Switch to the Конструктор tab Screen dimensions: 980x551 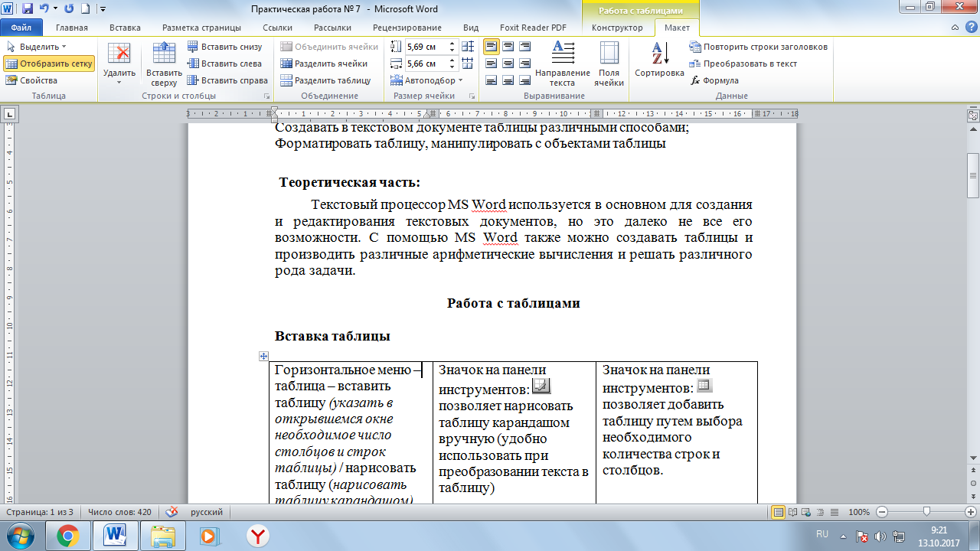pyautogui.click(x=617, y=28)
